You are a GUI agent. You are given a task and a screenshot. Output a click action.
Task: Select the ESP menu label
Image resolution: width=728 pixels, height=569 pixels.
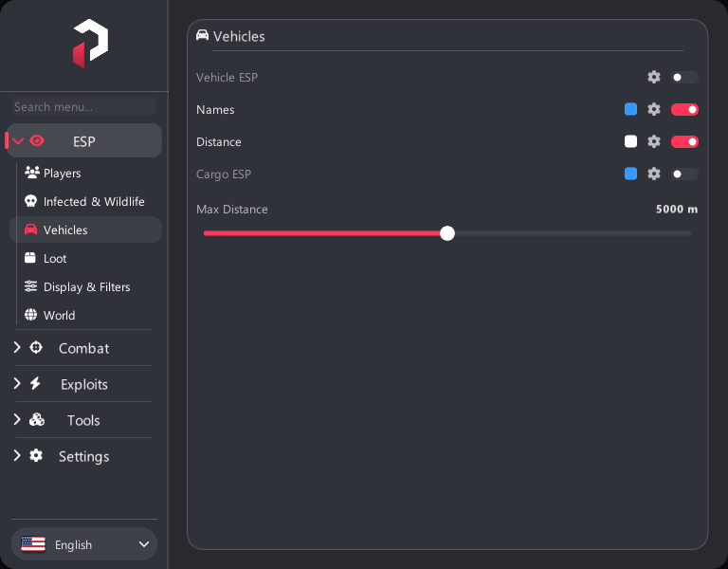click(x=84, y=141)
